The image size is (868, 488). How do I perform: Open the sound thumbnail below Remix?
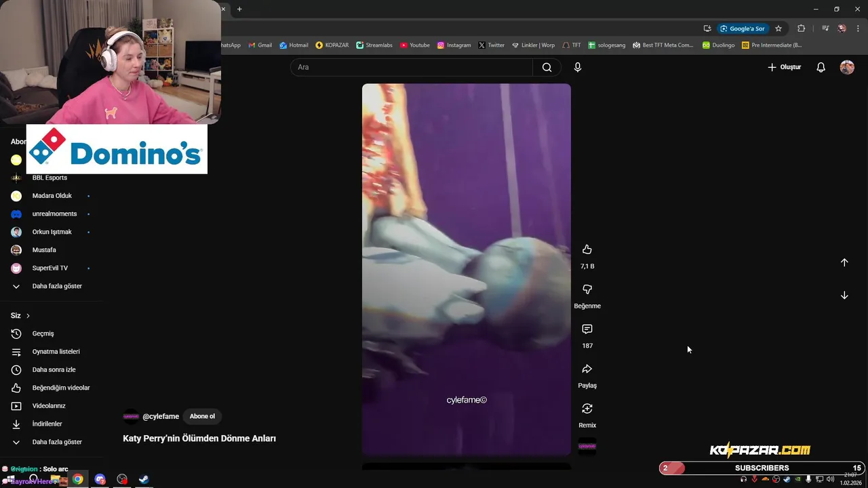(587, 446)
